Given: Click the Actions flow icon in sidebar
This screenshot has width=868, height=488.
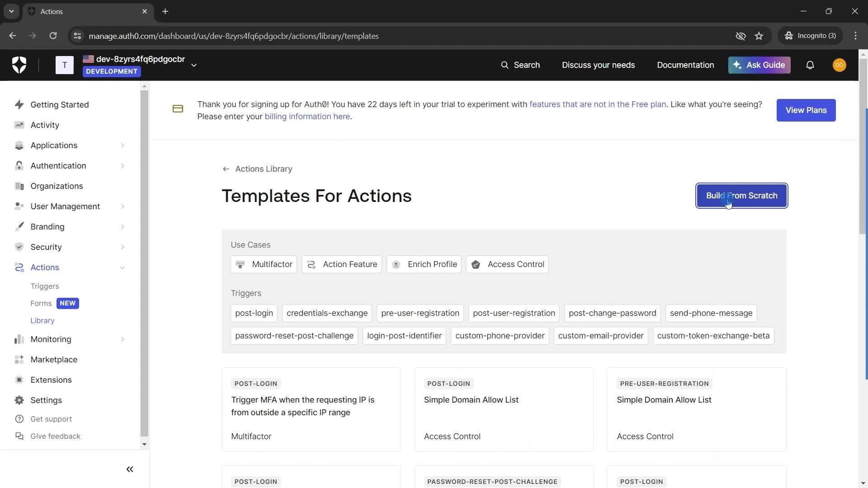Looking at the screenshot, I should point(19,267).
